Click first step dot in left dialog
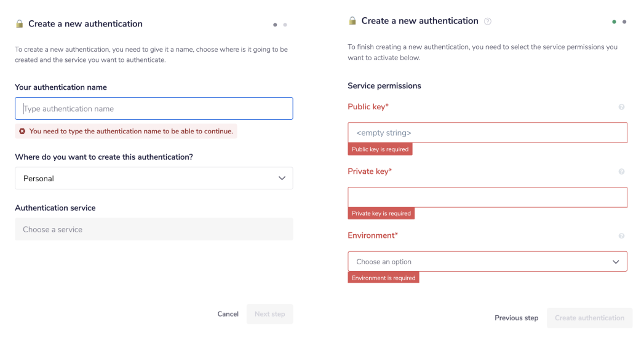This screenshot has width=644, height=338. point(275,25)
